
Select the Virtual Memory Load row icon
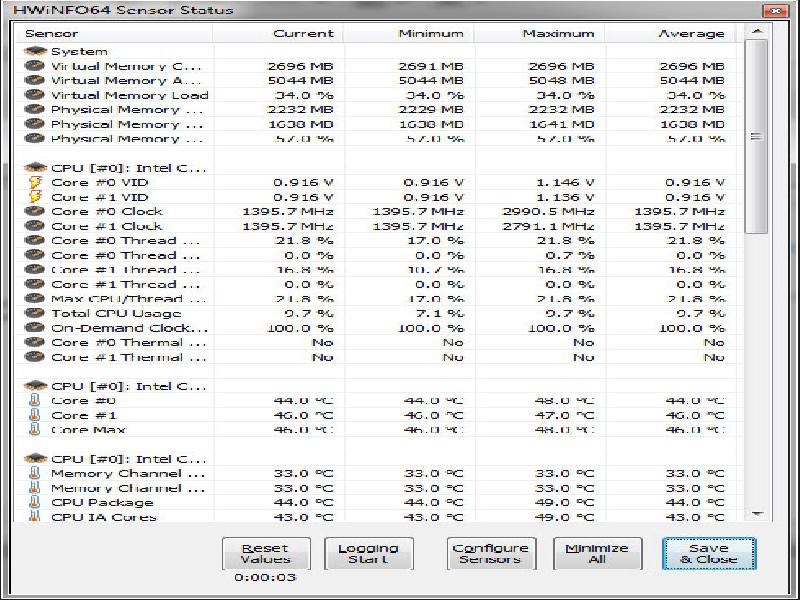(34, 95)
